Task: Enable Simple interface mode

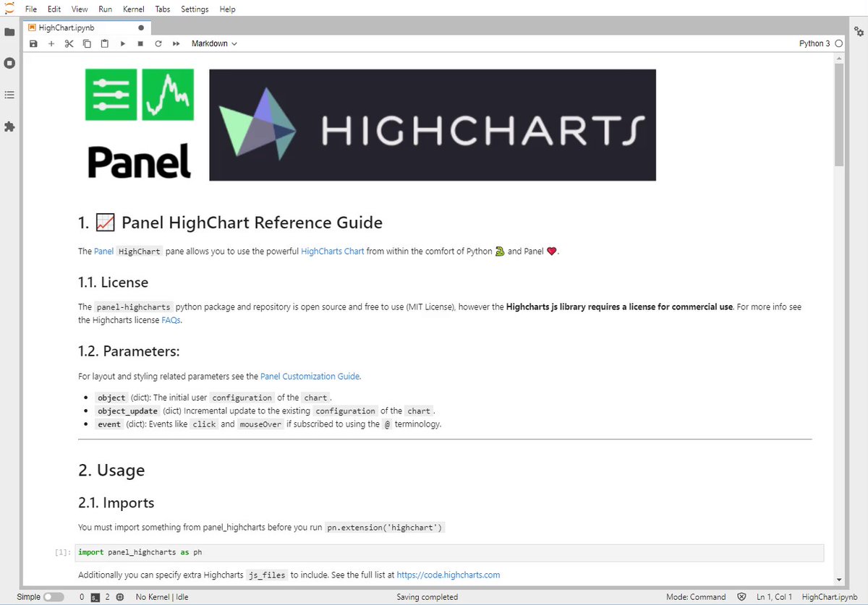Action: (x=54, y=596)
